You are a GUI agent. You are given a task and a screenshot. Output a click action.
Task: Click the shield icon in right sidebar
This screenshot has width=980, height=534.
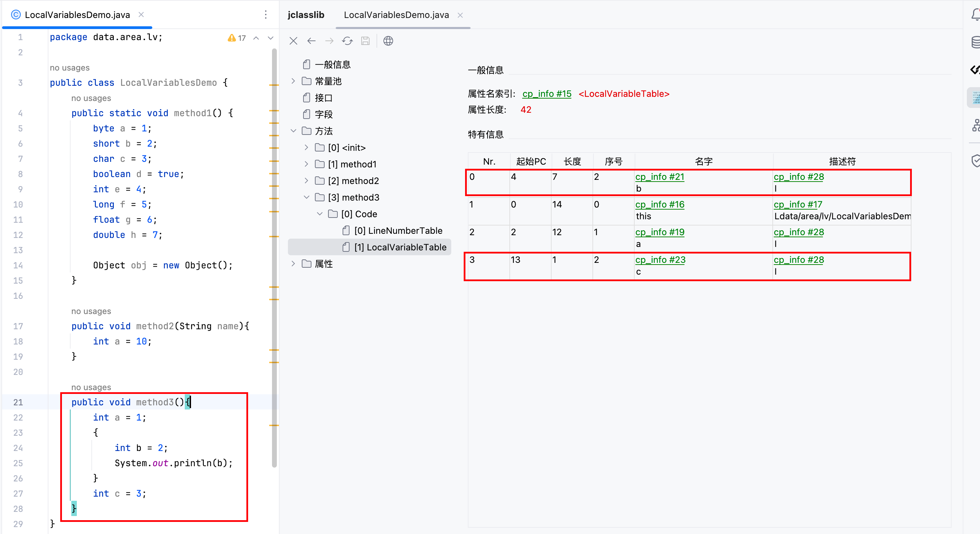pyautogui.click(x=975, y=160)
